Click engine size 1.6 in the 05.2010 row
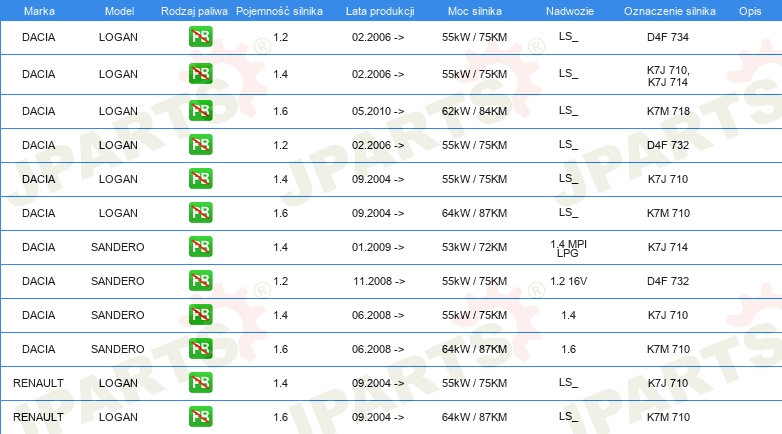The height and width of the screenshot is (434, 782). tap(280, 111)
